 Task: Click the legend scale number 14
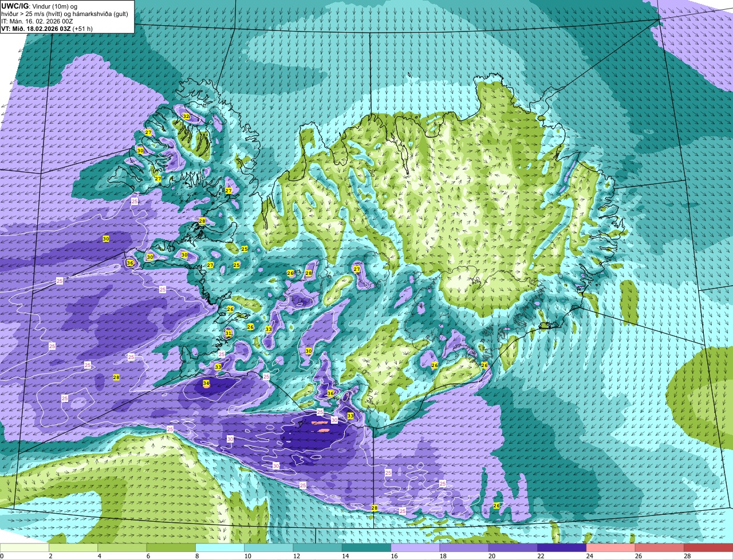345,556
